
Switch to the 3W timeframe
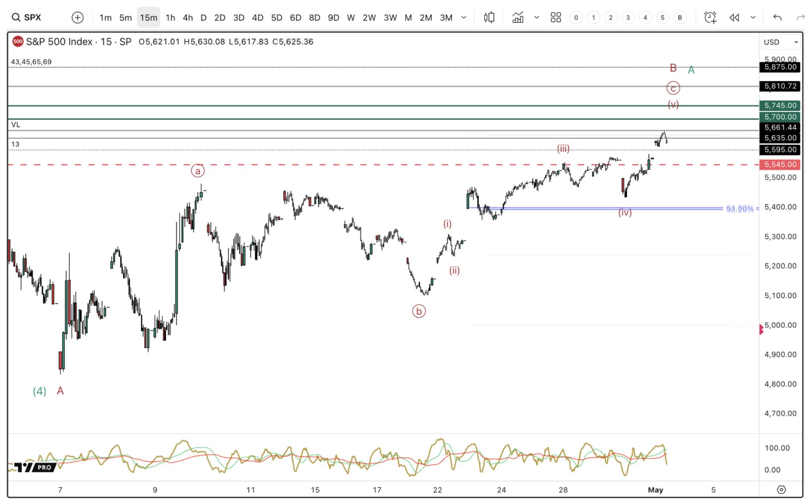390,17
